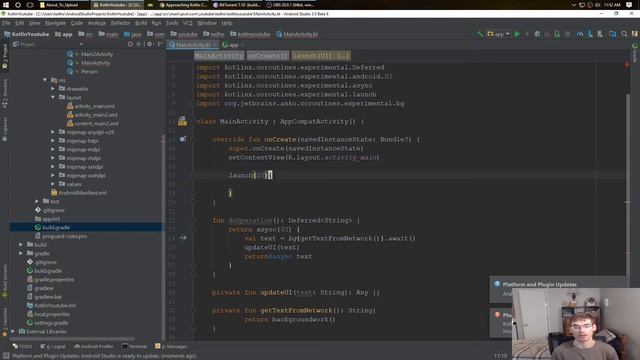Open the Build menu
This screenshot has height=360, width=640.
coord(141,23)
